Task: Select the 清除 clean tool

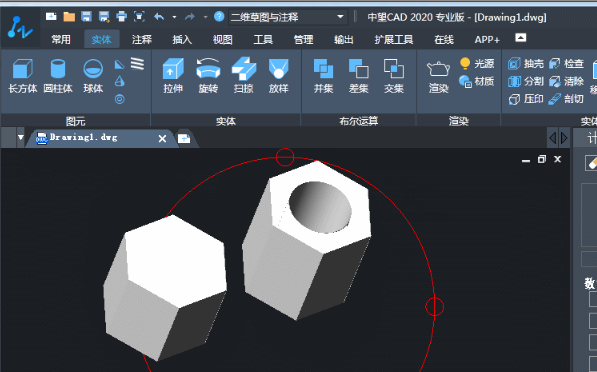Action: coord(566,81)
